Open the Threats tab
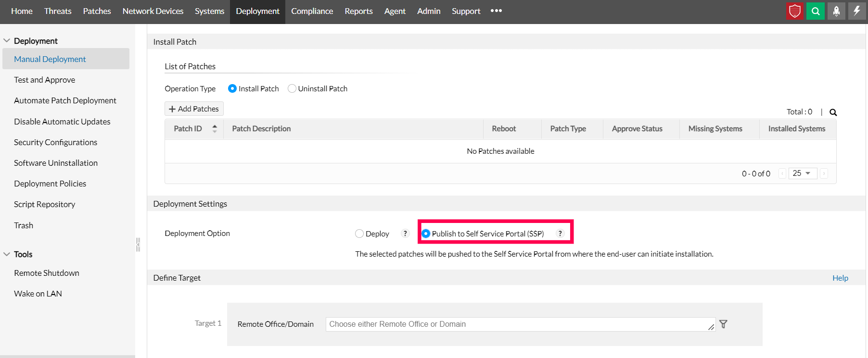The width and height of the screenshot is (868, 358). coord(58,11)
